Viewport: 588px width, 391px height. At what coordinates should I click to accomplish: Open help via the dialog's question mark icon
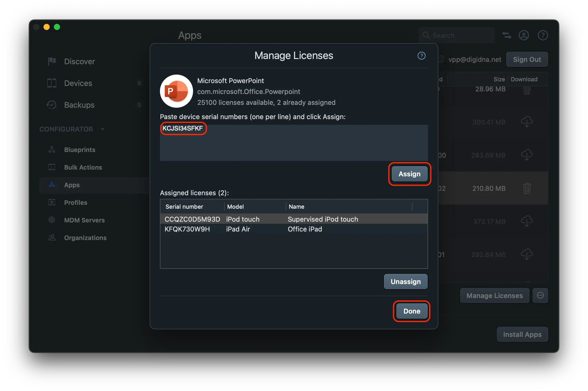[421, 56]
